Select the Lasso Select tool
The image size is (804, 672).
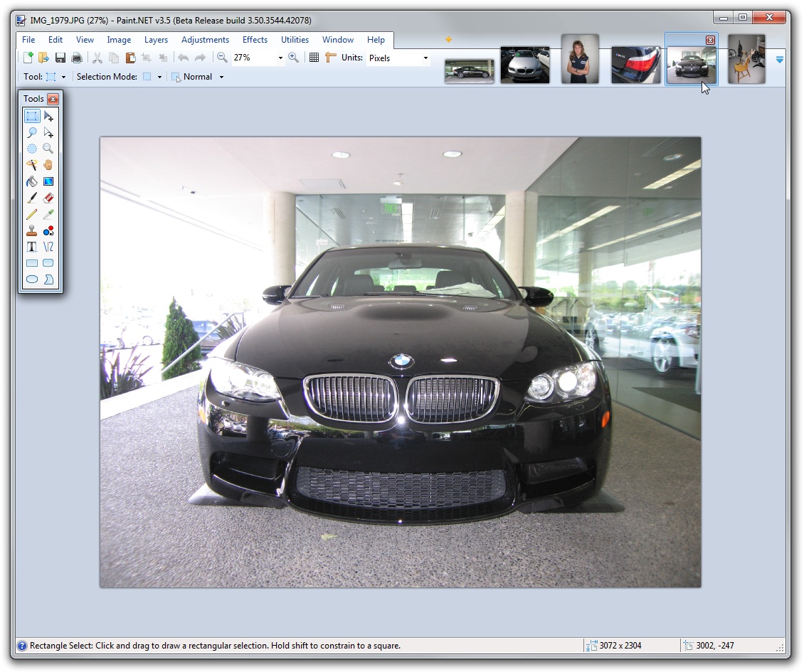pos(32,133)
